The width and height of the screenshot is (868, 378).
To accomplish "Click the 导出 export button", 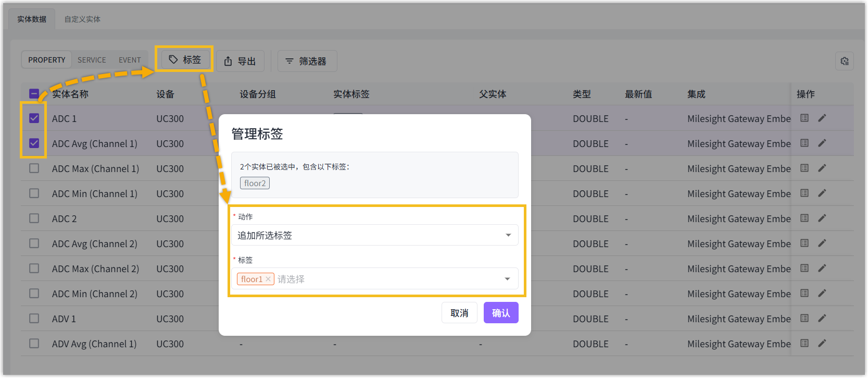I will (240, 61).
